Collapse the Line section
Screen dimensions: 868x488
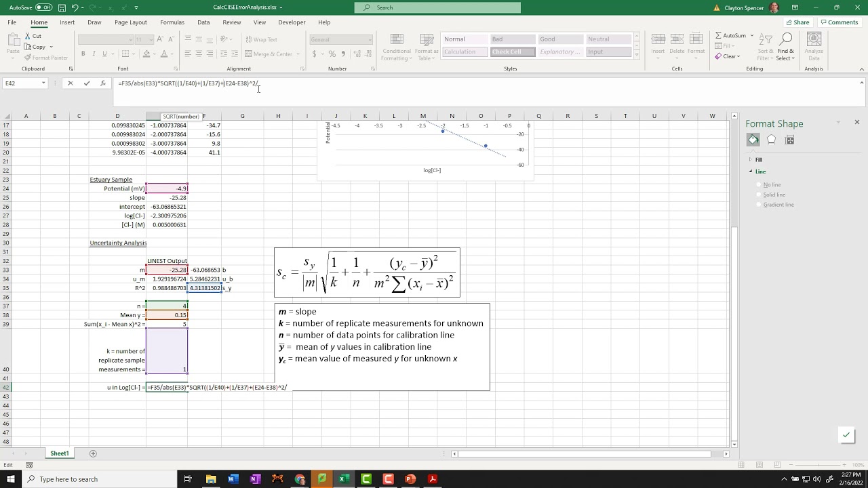(757, 171)
